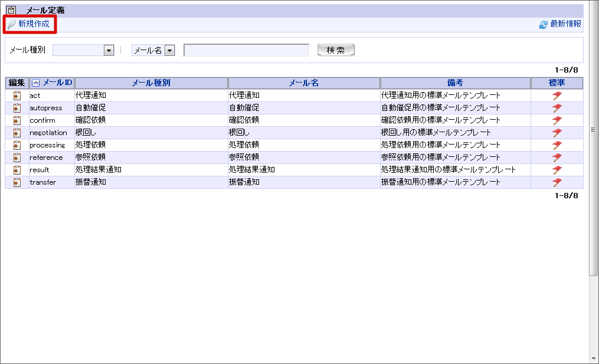Open edit icon for confirm row
The height and width of the screenshot is (364, 599).
(17, 120)
